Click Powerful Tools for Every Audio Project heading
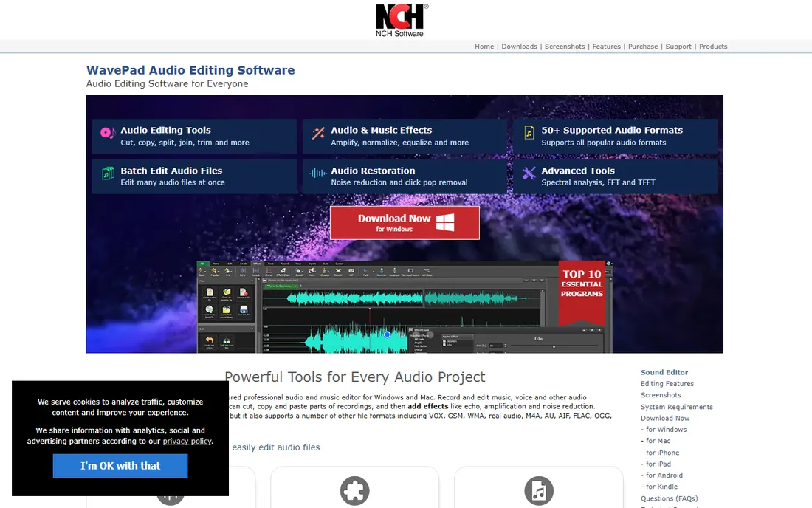 coord(355,377)
